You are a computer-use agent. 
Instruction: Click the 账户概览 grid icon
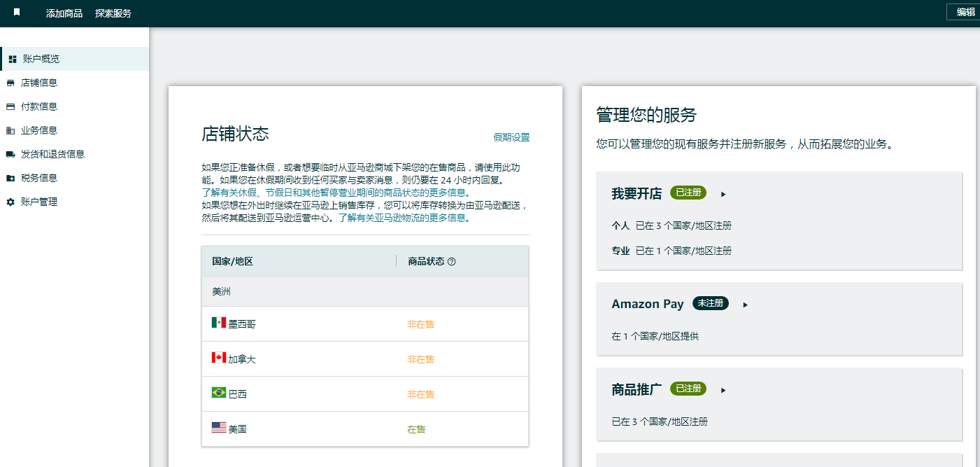[x=12, y=59]
